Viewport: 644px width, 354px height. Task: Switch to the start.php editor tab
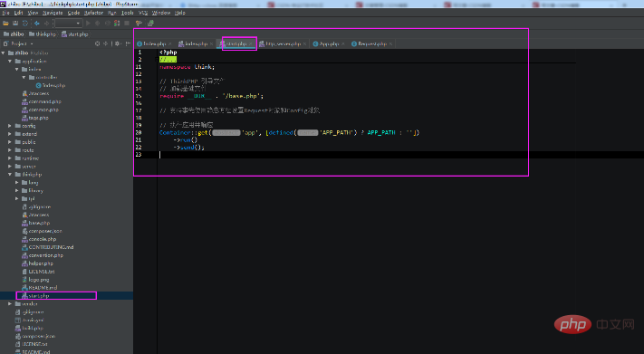236,43
